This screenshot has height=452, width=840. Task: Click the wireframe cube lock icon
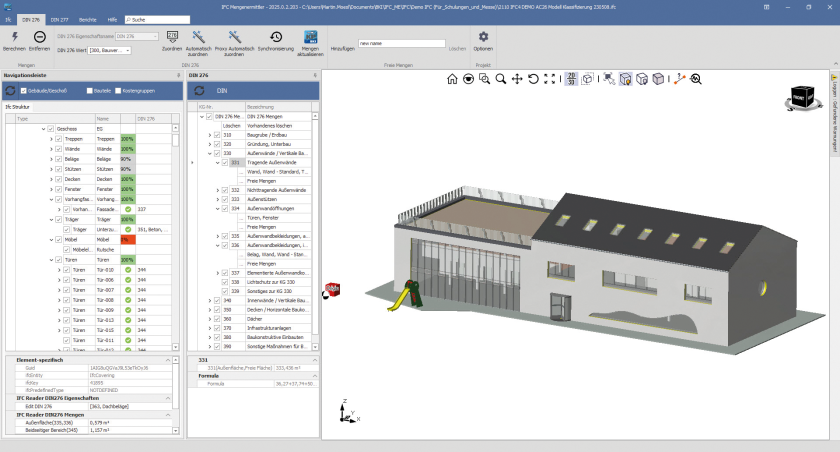click(x=642, y=79)
